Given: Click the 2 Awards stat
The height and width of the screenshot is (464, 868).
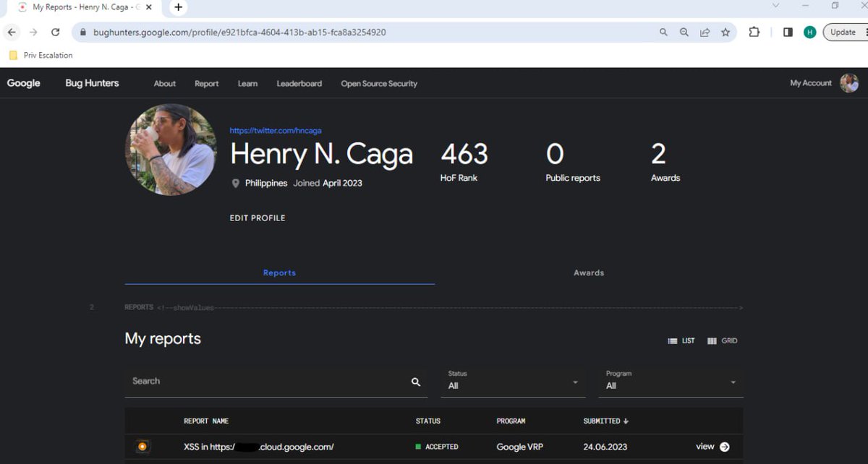Looking at the screenshot, I should coord(665,161).
